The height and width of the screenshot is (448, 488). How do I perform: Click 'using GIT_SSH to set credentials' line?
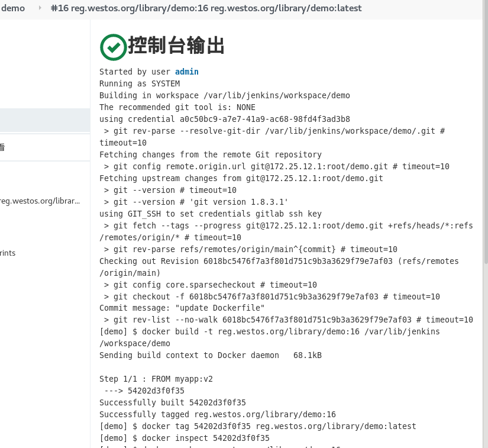211,214
